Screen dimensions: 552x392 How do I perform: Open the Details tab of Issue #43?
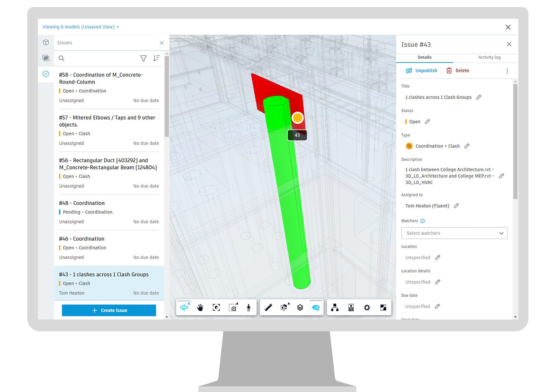click(424, 57)
